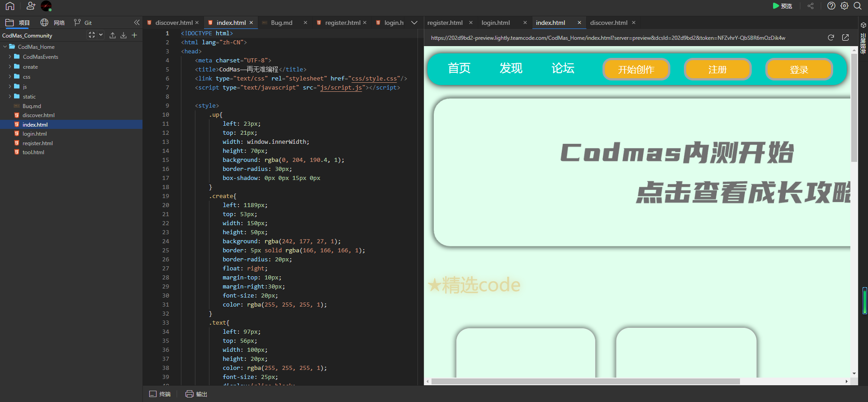The height and width of the screenshot is (402, 868).
Task: Open the user avatar menu
Action: (46, 6)
